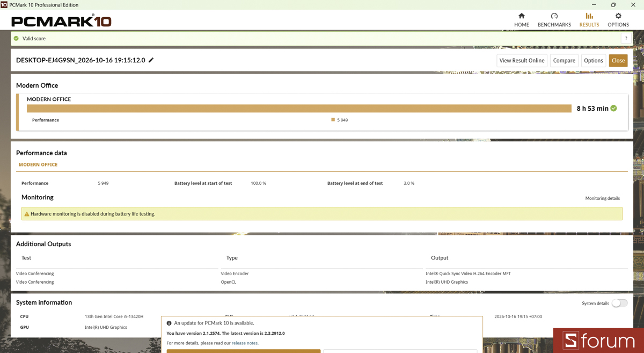Image resolution: width=644 pixels, height=353 pixels.
Task: Click the 3.0 % battery end value
Action: (x=409, y=183)
